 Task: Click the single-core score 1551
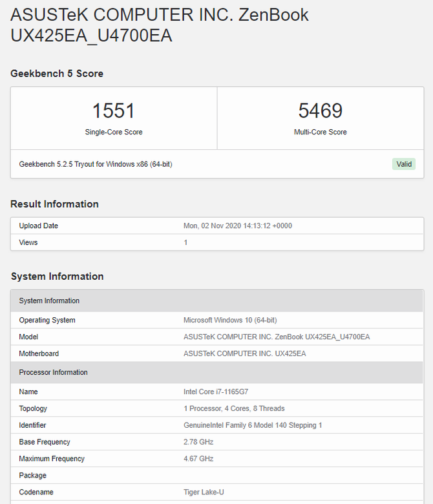click(114, 110)
